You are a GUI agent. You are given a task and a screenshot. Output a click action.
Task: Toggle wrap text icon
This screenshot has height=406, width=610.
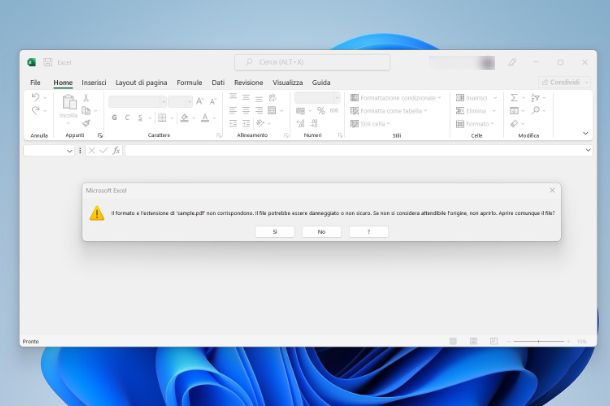[x=272, y=97]
